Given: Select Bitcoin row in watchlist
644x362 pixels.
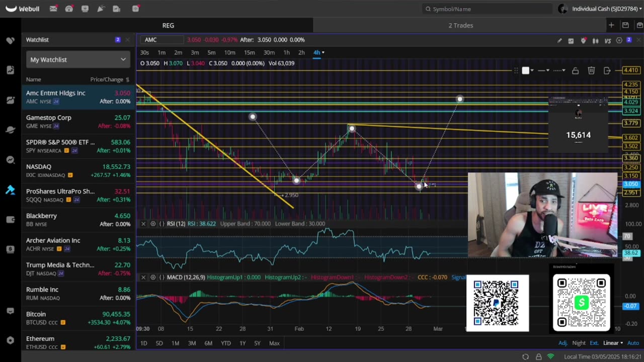Looking at the screenshot, I should [78, 318].
